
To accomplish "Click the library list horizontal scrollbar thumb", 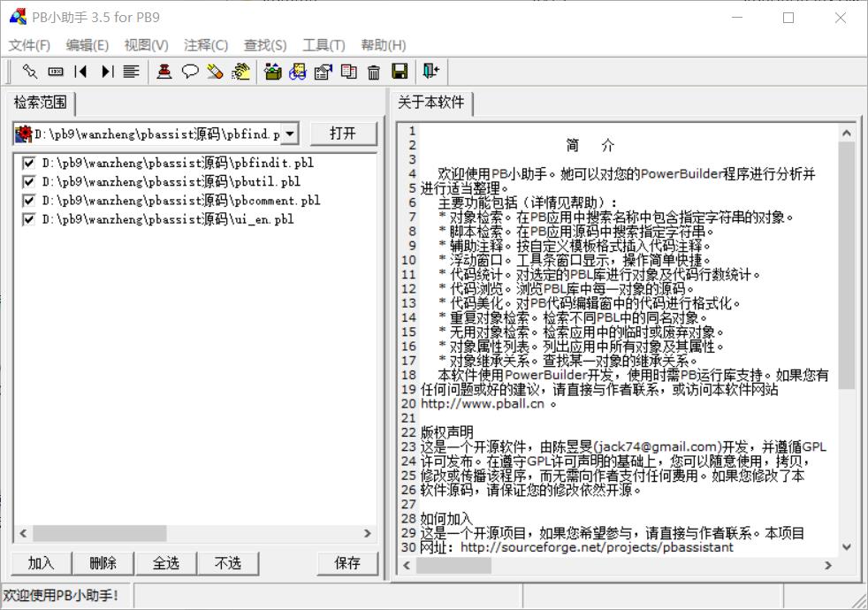I will coord(100,533).
